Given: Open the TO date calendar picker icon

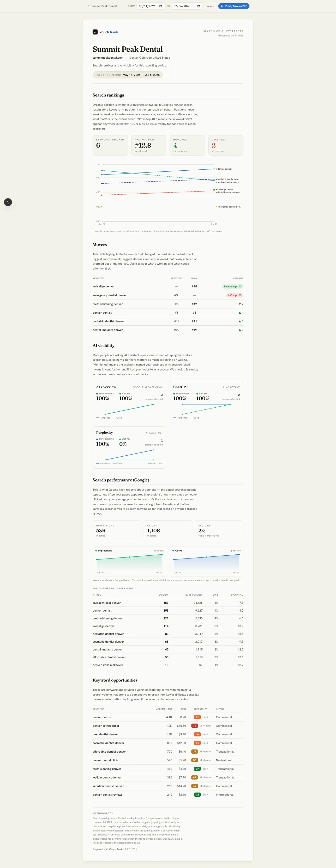Looking at the screenshot, I should pyautogui.click(x=199, y=6).
